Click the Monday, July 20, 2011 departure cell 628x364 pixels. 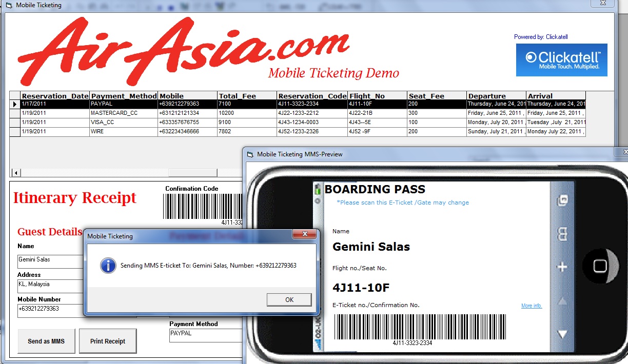click(x=497, y=123)
